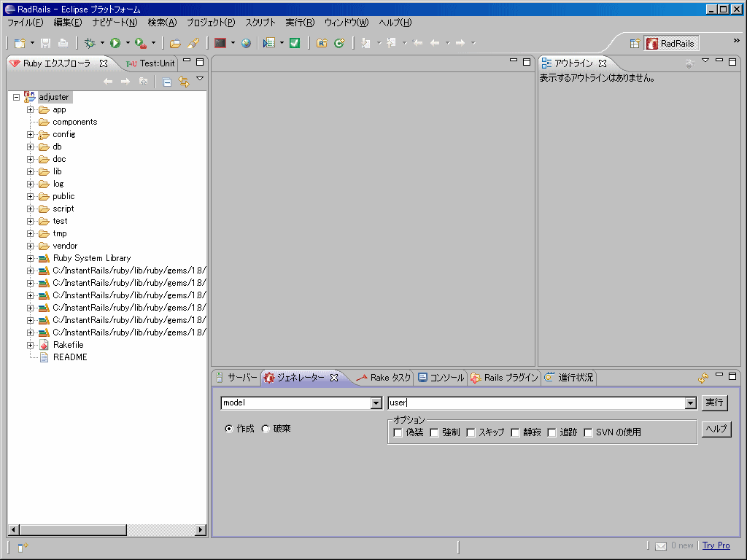The height and width of the screenshot is (560, 747).
Task: Click the RadRails perspective button
Action: pyautogui.click(x=671, y=43)
